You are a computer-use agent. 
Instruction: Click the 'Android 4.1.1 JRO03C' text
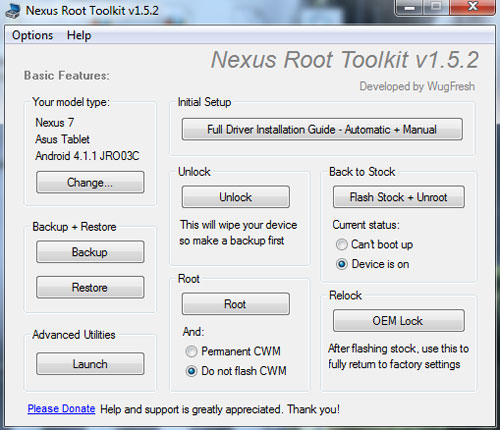pyautogui.click(x=87, y=156)
